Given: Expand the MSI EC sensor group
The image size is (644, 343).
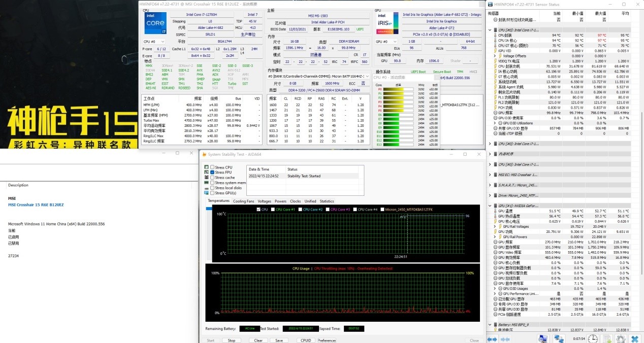Looking at the screenshot, I should tap(490, 175).
